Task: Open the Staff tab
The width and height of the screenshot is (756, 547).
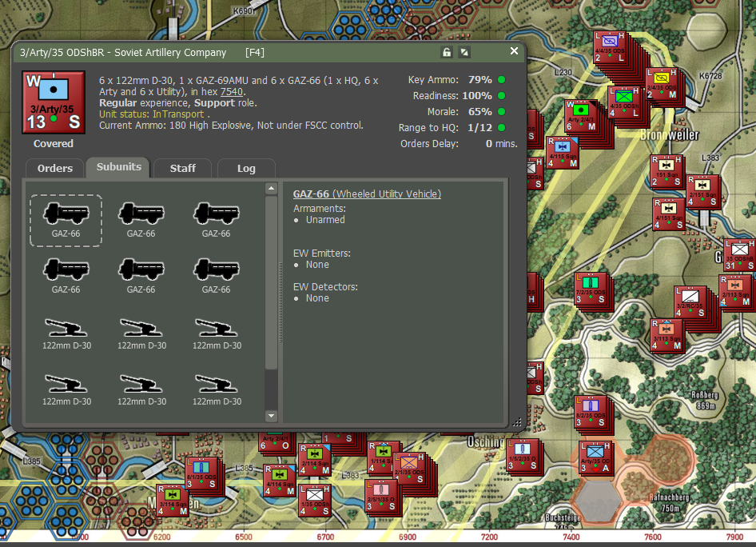Action: [x=182, y=169]
